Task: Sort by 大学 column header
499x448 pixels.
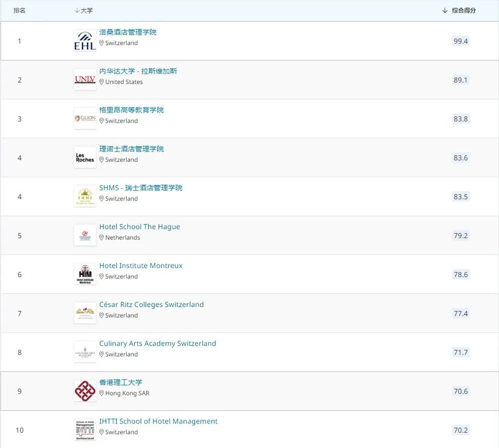Action: coord(84,10)
